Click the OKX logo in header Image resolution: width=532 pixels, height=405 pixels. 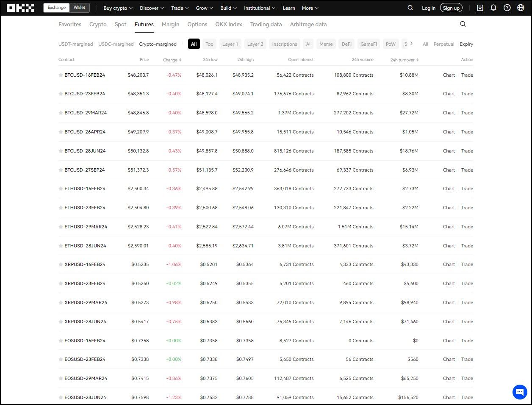20,8
